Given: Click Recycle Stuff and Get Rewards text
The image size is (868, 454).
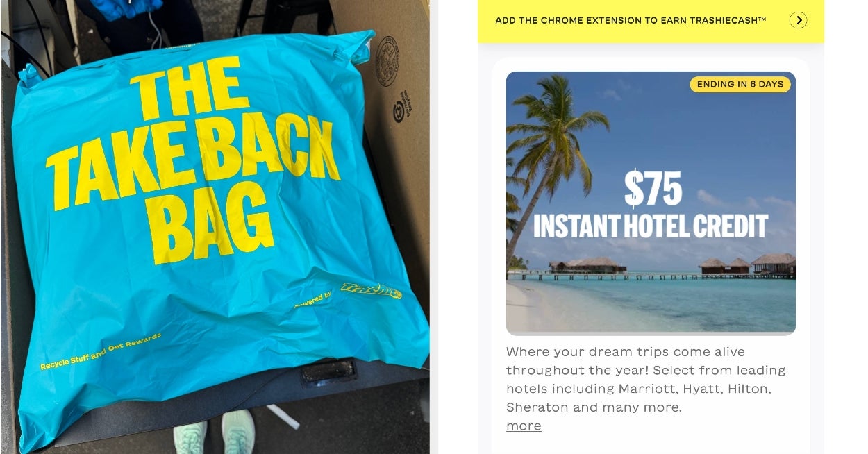Looking at the screenshot, I should (101, 351).
